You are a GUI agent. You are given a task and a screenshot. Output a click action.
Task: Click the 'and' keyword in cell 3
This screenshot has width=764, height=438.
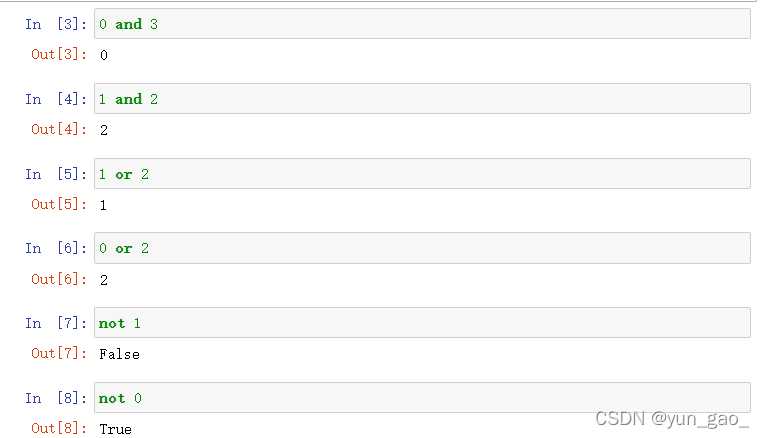129,24
